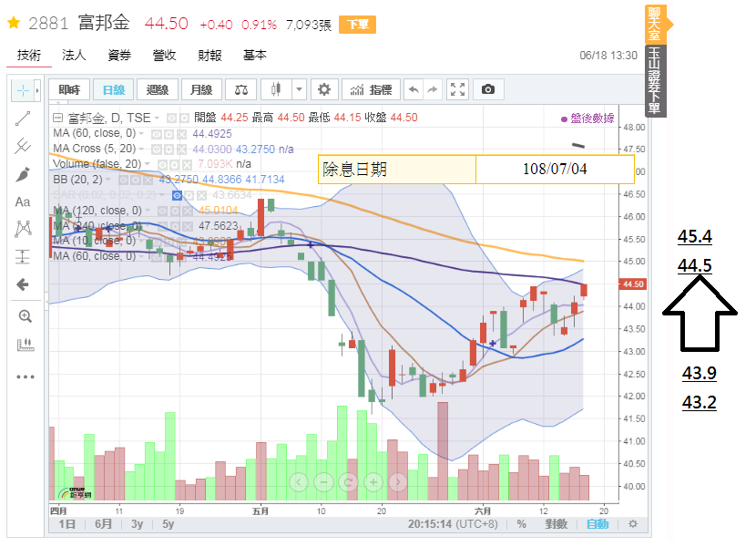
Task: Click the chart scroll-left navigation button
Action: pos(299,482)
